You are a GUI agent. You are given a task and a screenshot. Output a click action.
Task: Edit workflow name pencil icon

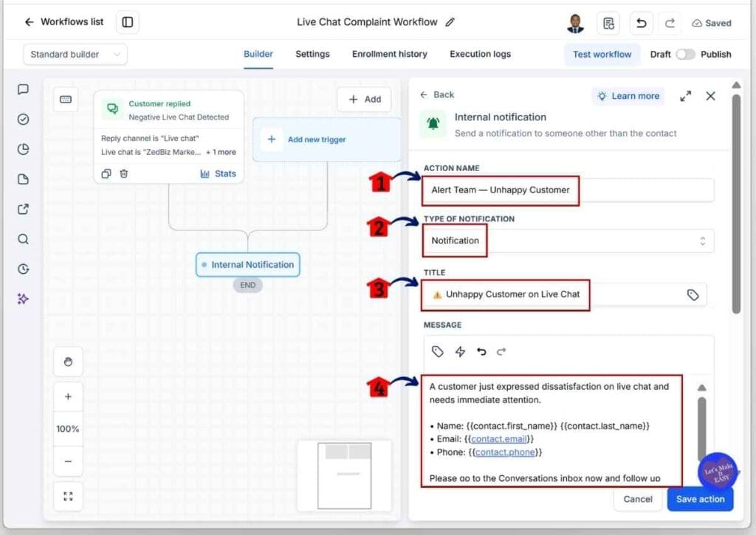tap(450, 22)
